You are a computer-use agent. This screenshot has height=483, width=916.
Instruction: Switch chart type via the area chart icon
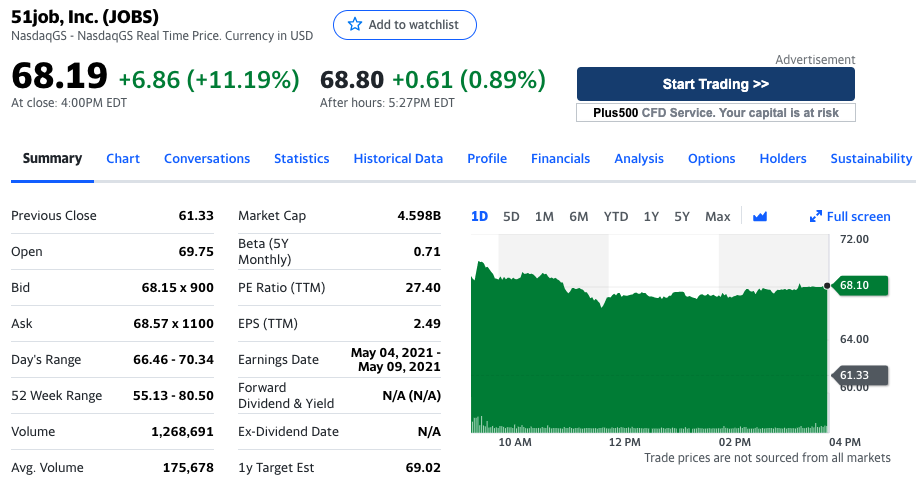[x=759, y=217]
